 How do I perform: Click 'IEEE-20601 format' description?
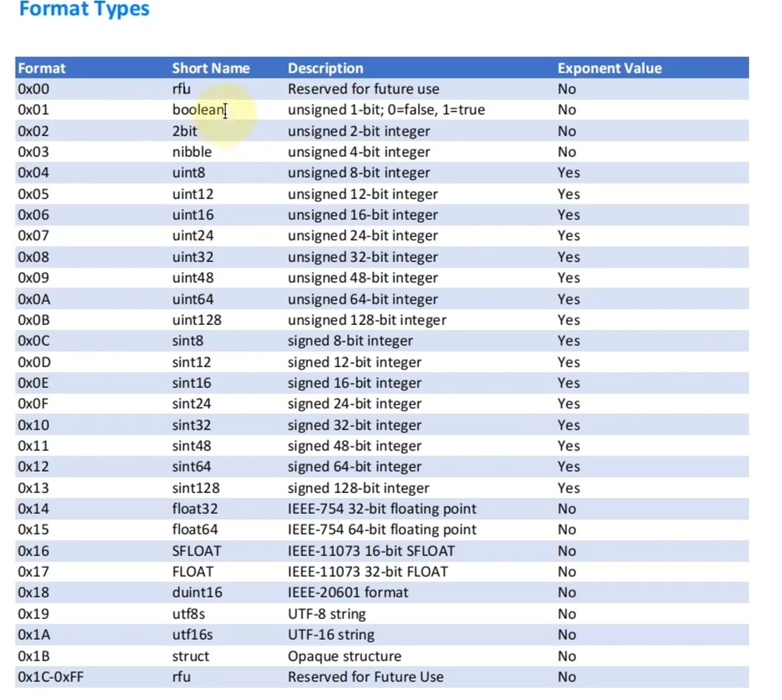(x=347, y=593)
